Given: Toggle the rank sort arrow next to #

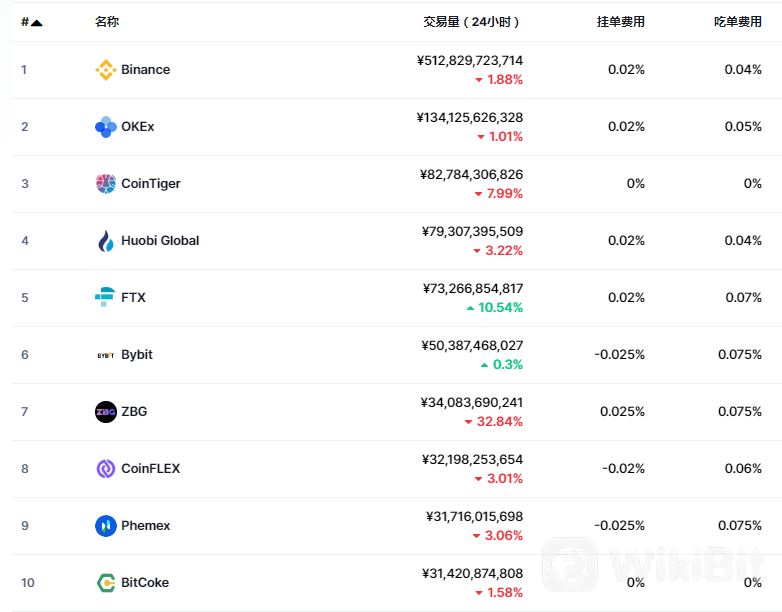Looking at the screenshot, I should pos(37,22).
